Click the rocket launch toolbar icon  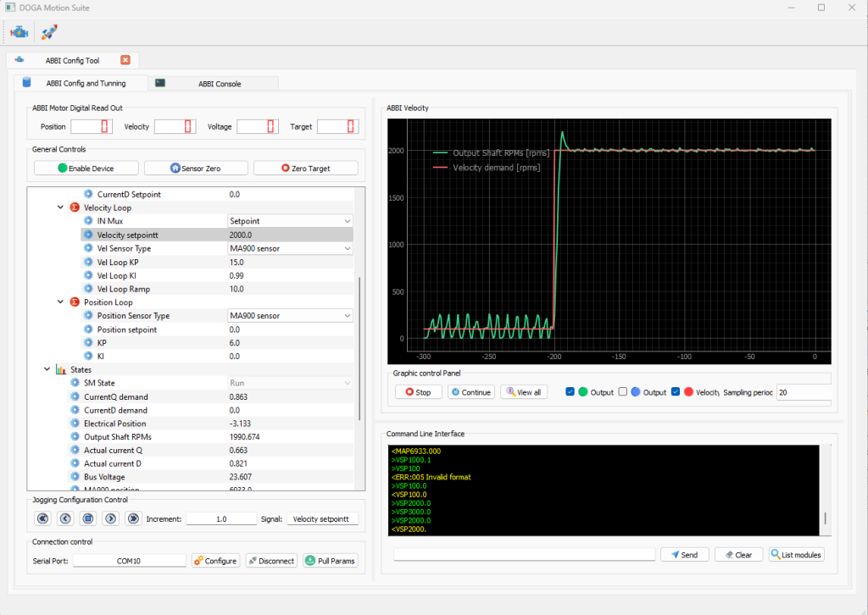48,32
